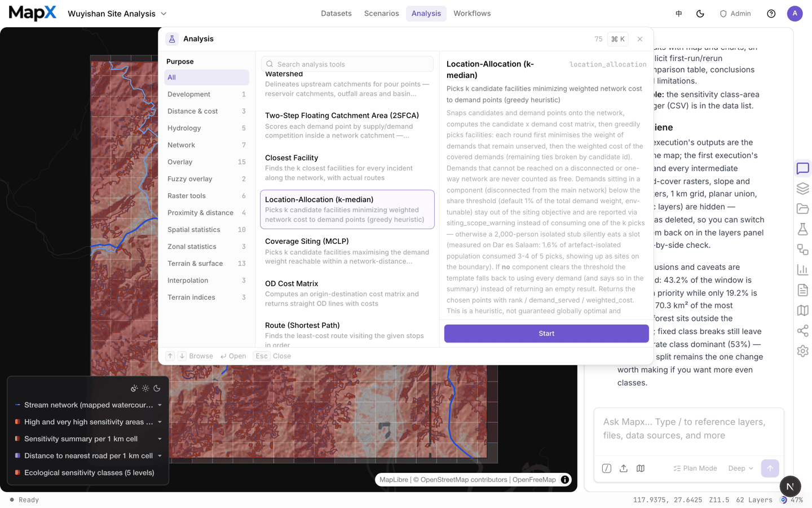Select the Coverage Siting (MCLP) tool

pyautogui.click(x=347, y=251)
